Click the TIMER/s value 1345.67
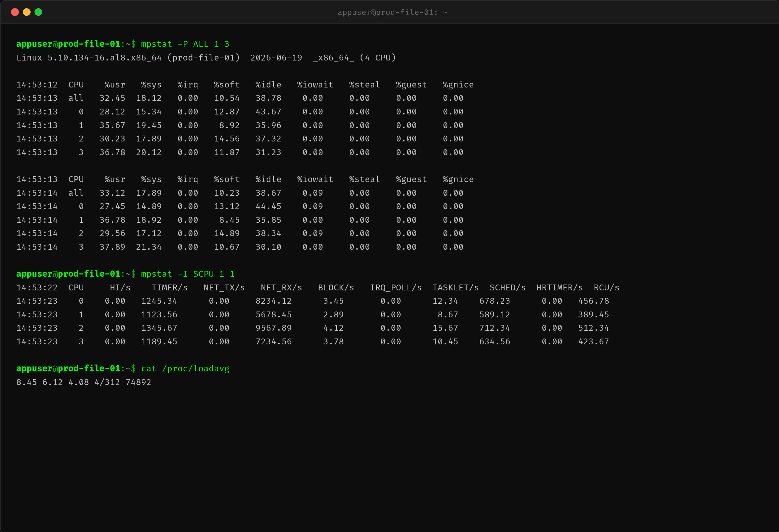This screenshot has height=532, width=779. coord(159,328)
